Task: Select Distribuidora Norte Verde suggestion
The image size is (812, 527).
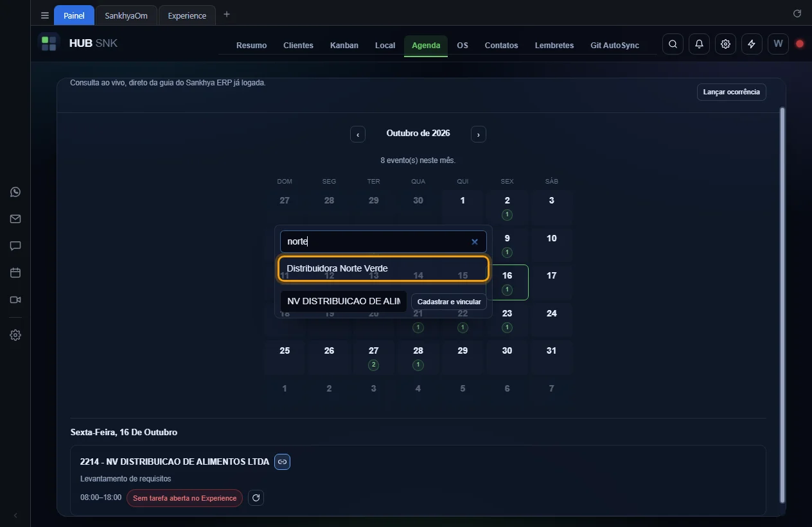Action: 384,268
